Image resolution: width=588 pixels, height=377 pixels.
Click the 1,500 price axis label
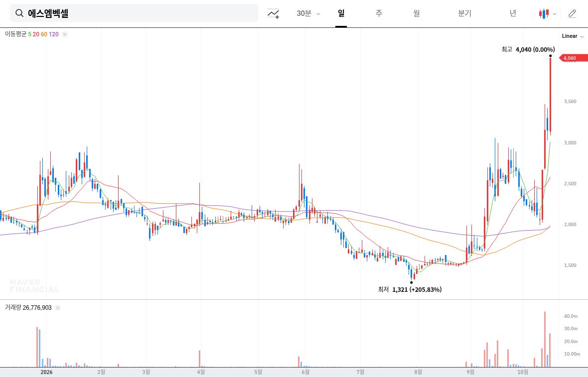coord(570,265)
